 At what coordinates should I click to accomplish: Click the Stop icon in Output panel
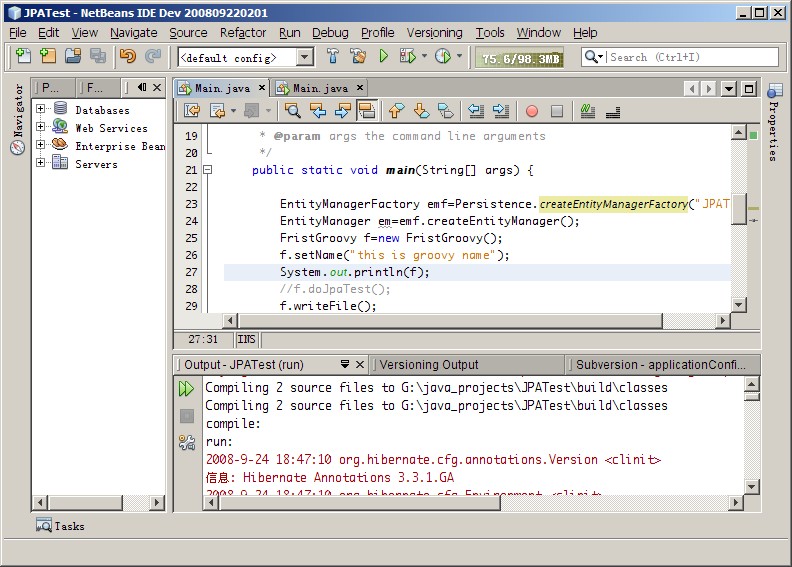[x=187, y=416]
